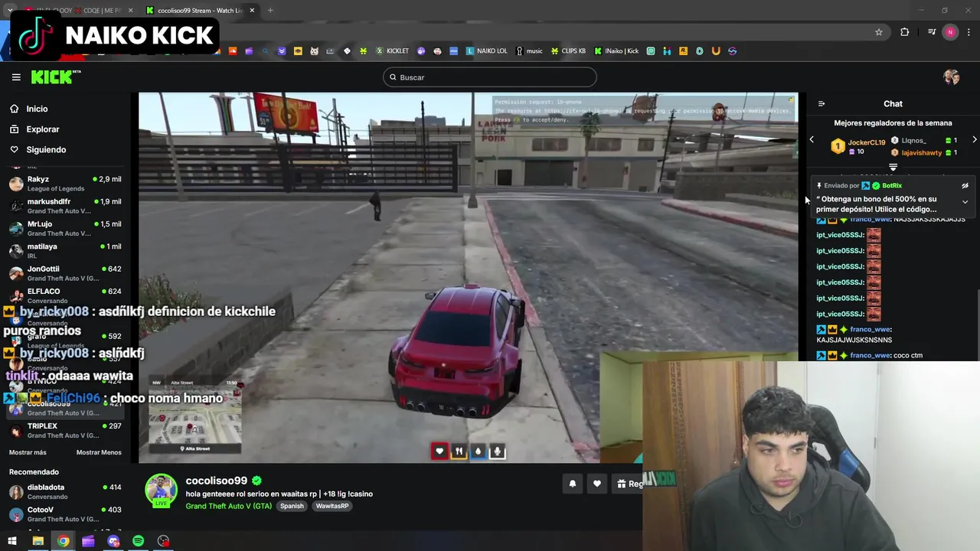Open Windows Start menu
The height and width of the screenshot is (551, 980).
[12, 542]
